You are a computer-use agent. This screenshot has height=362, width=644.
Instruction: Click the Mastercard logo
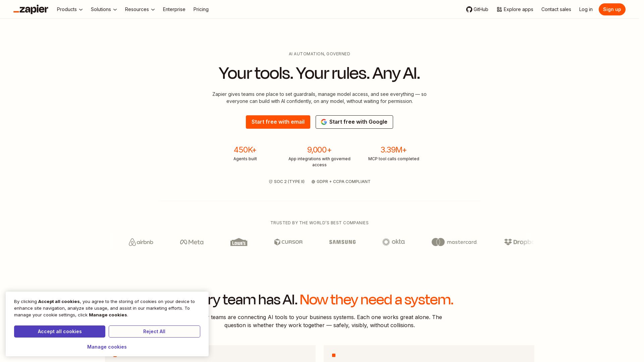coord(454,242)
